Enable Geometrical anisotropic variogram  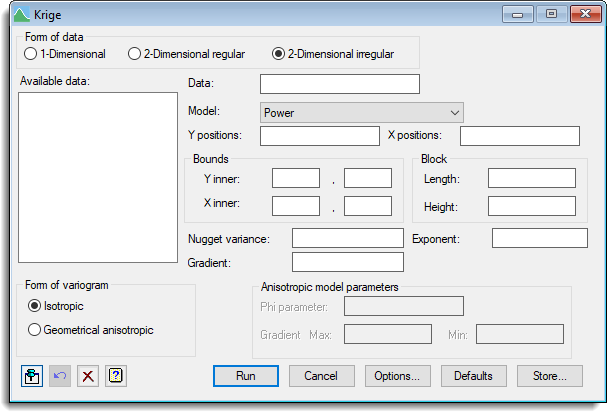[x=35, y=329]
